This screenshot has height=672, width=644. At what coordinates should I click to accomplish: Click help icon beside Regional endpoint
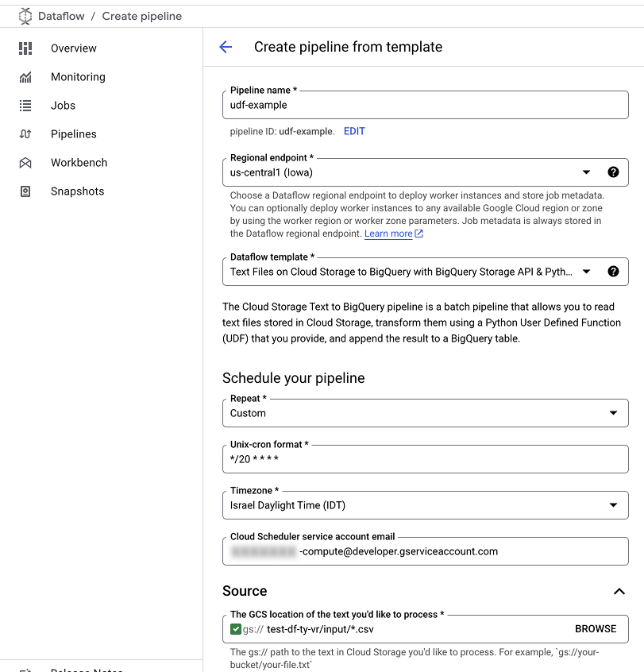click(613, 172)
